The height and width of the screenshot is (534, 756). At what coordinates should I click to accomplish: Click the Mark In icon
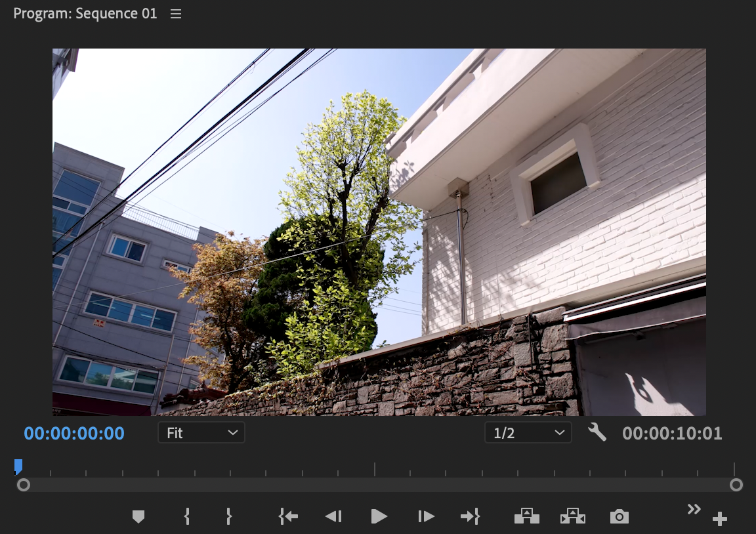[186, 516]
